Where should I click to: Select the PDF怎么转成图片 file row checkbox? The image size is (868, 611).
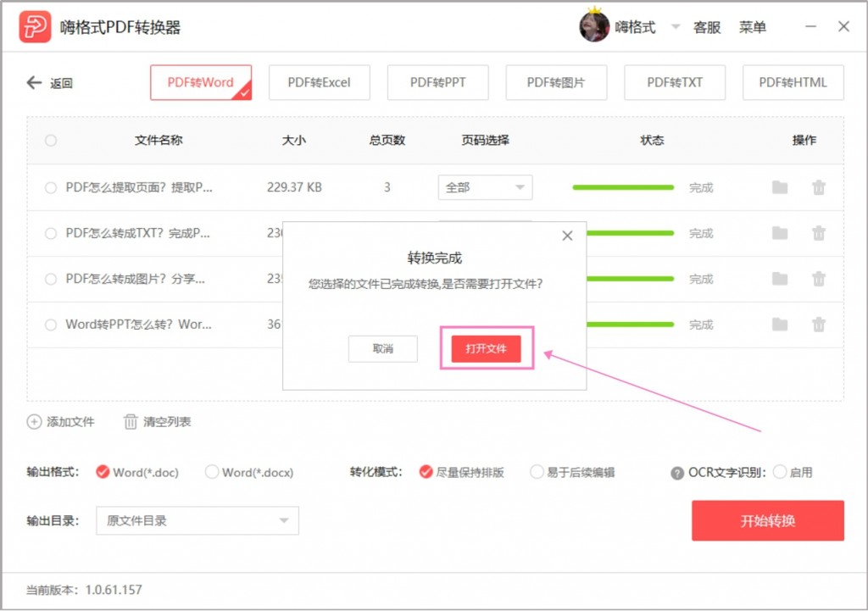(51, 279)
